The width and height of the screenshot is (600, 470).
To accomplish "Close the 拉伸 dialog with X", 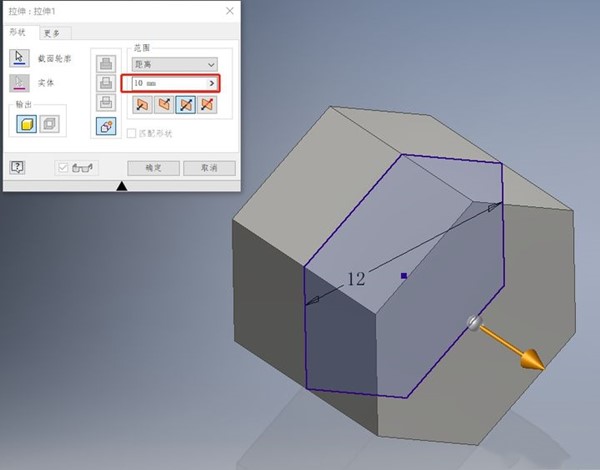I will (230, 11).
